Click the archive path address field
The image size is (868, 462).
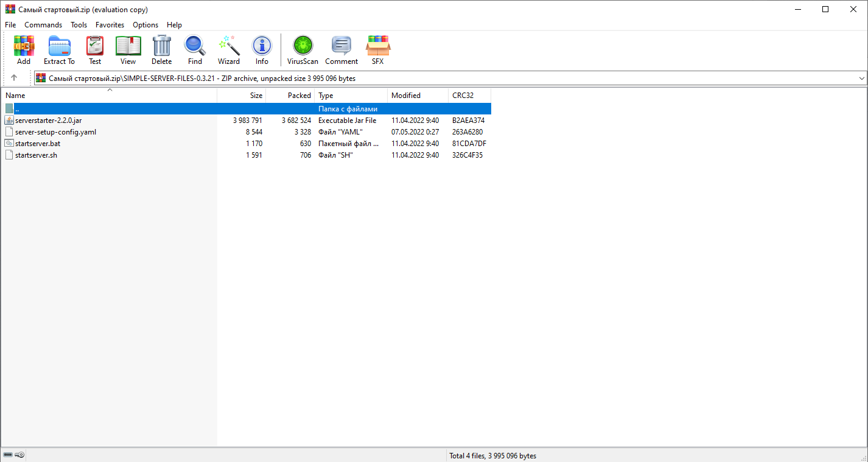pyautogui.click(x=450, y=78)
